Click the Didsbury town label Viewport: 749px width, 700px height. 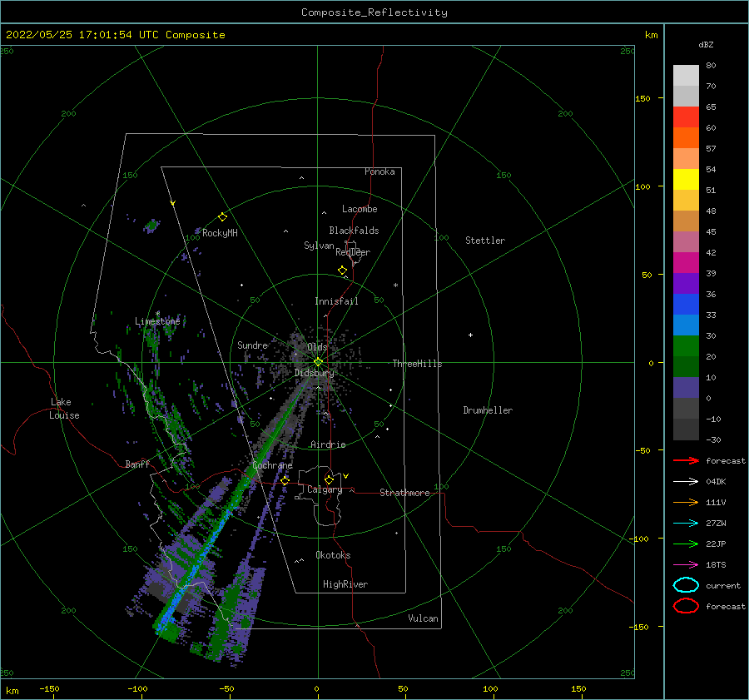pos(315,373)
